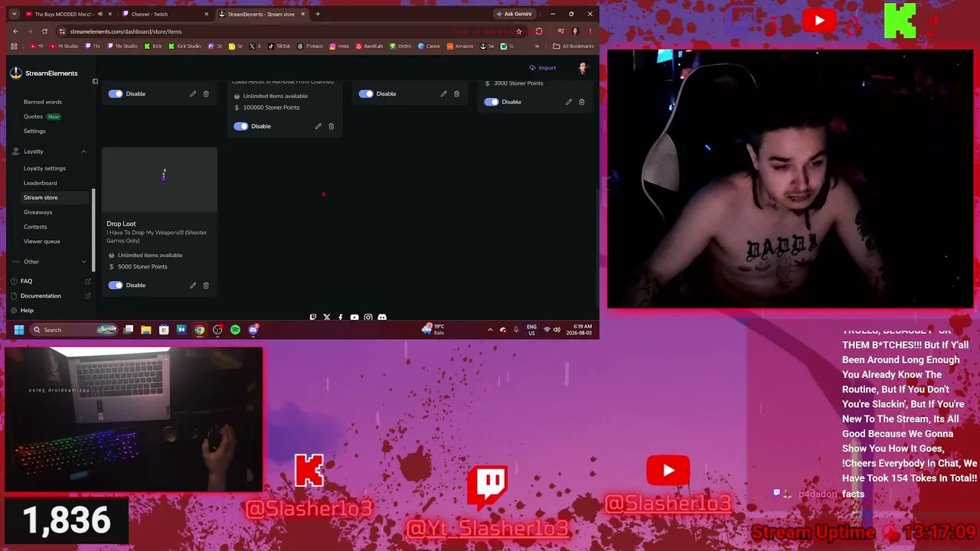Open the Facebook footer social icon

[x=341, y=318]
